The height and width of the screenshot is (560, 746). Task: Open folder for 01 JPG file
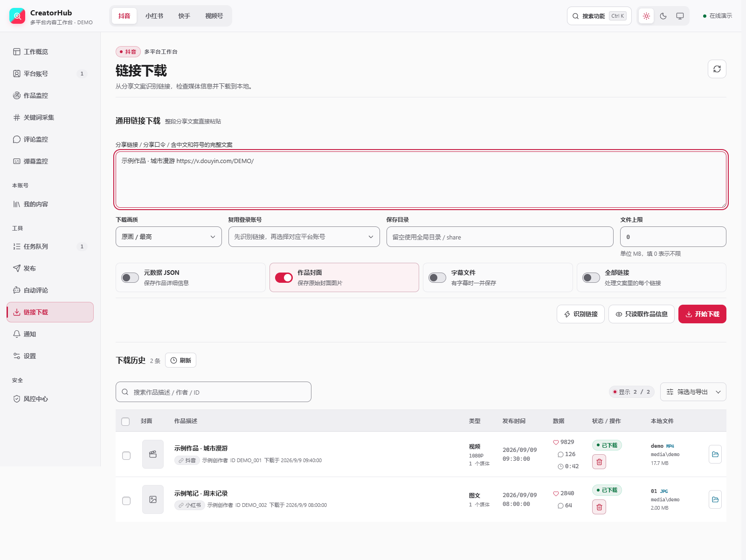(x=715, y=499)
